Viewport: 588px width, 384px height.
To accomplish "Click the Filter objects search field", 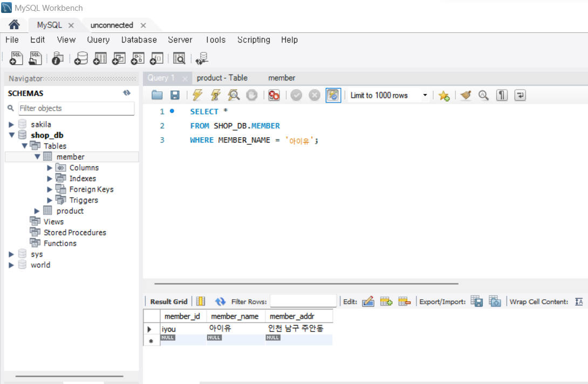I will click(x=77, y=108).
